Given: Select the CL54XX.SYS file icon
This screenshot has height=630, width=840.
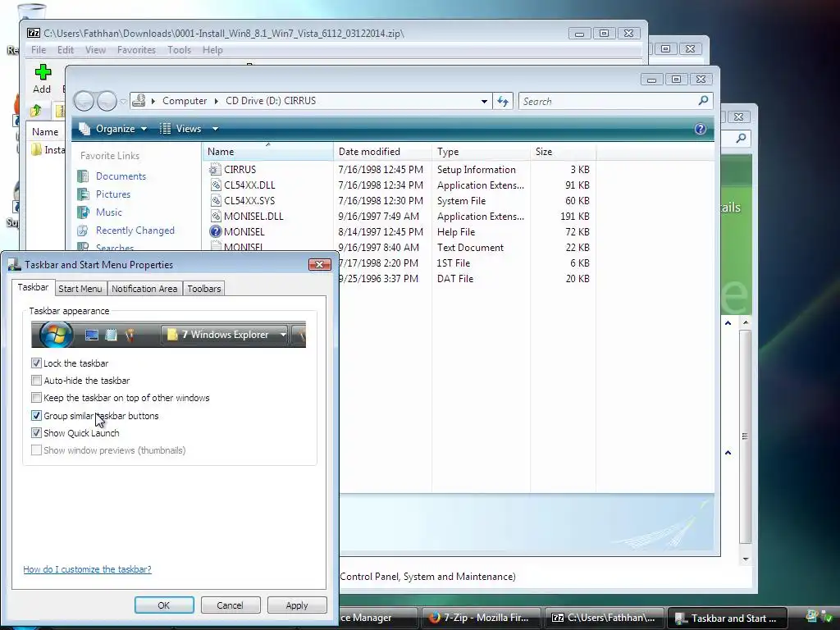Looking at the screenshot, I should (216, 200).
